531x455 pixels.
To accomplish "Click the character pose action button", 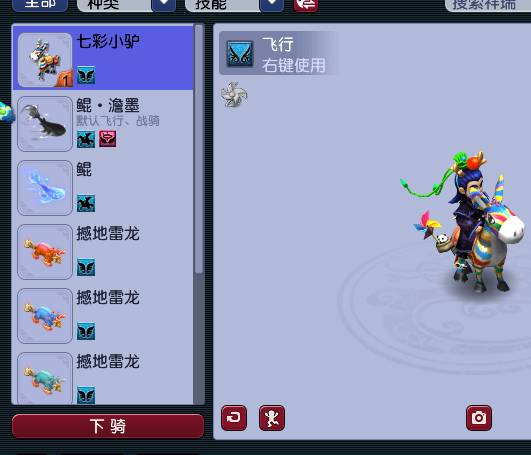I will pyautogui.click(x=272, y=418).
